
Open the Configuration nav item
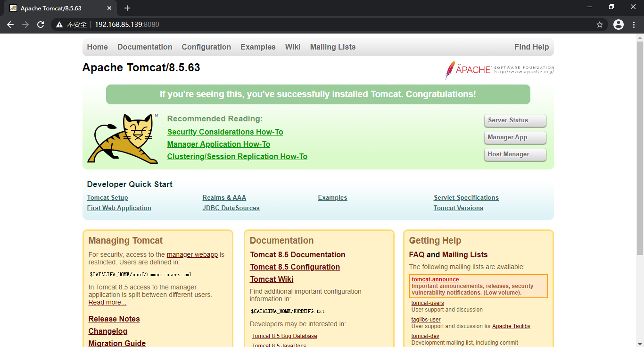[x=206, y=47]
